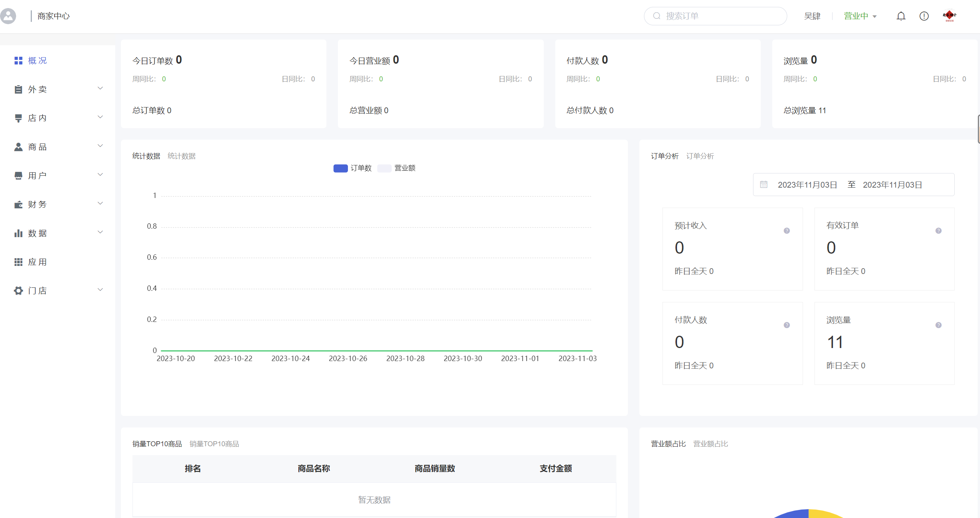Click the 应用 grid icon
Screen dimensions: 980x518
(x=18, y=262)
